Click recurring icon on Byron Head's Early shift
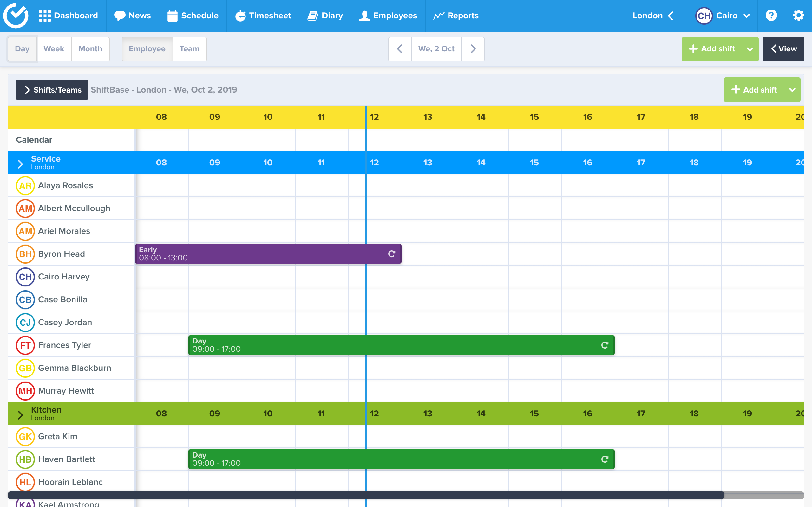 coord(392,254)
